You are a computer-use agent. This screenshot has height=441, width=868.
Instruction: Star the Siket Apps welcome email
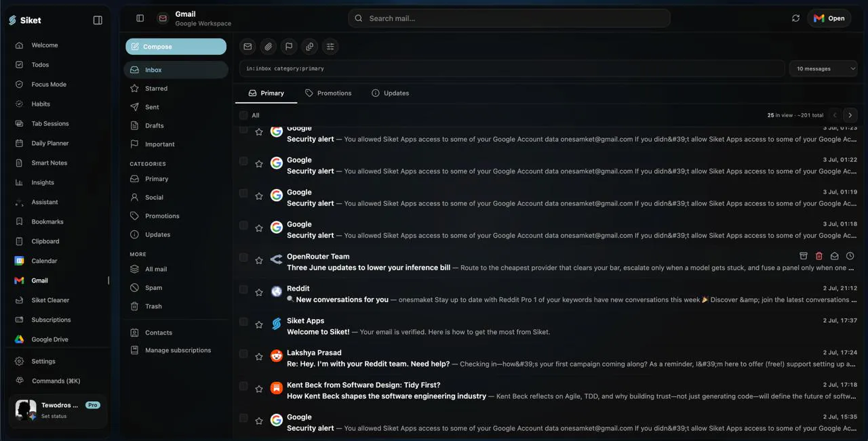(x=259, y=324)
